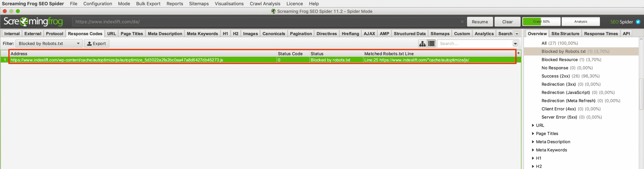The width and height of the screenshot is (644, 169).
Task: Open the Meta Description tab
Action: [x=165, y=34]
